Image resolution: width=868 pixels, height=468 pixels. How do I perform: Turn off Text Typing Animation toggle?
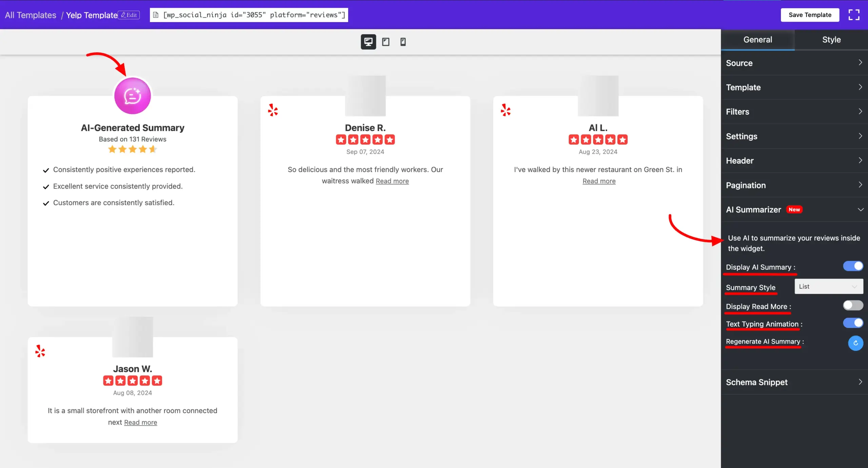click(853, 323)
